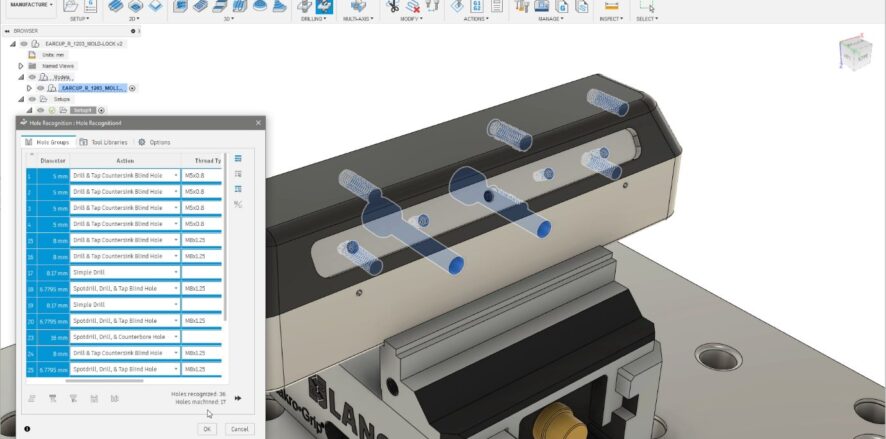Viewport: 886px width, 439px height.
Task: Click the highlighted Hole Recognition toolbar icon
Action: point(324,6)
